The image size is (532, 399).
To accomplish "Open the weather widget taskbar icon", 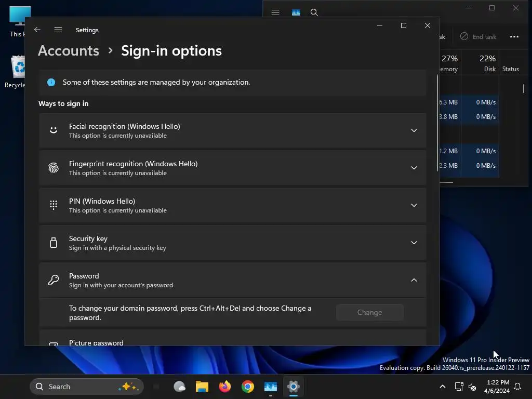I will pyautogui.click(x=179, y=387).
